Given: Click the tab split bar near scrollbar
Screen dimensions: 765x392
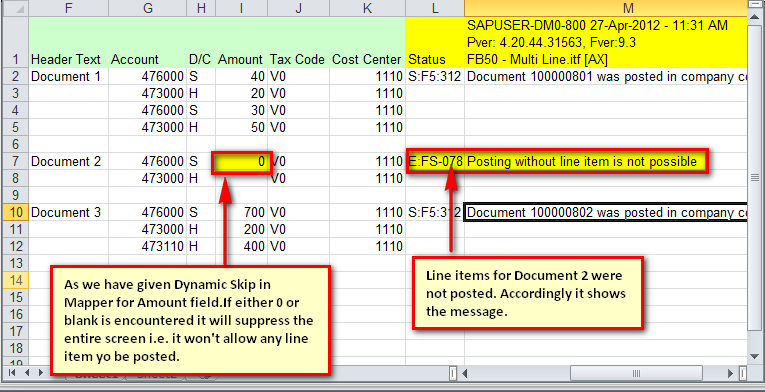Looking at the screenshot, I should click(453, 374).
